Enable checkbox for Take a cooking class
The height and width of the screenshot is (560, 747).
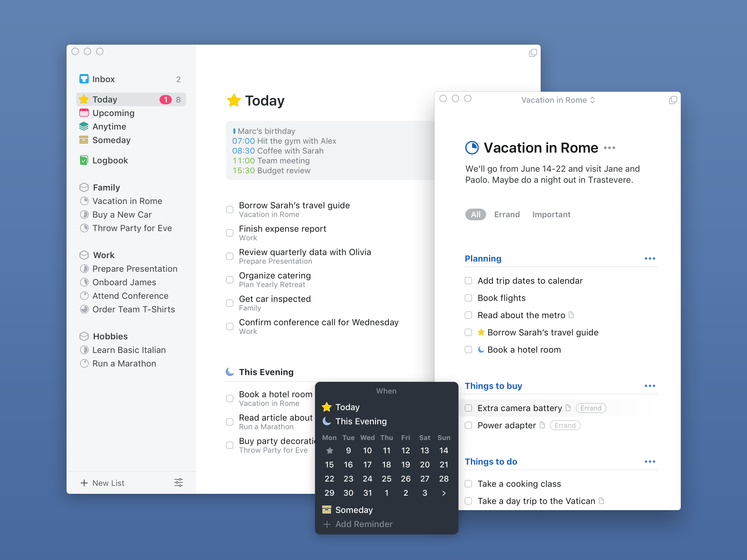tap(469, 483)
